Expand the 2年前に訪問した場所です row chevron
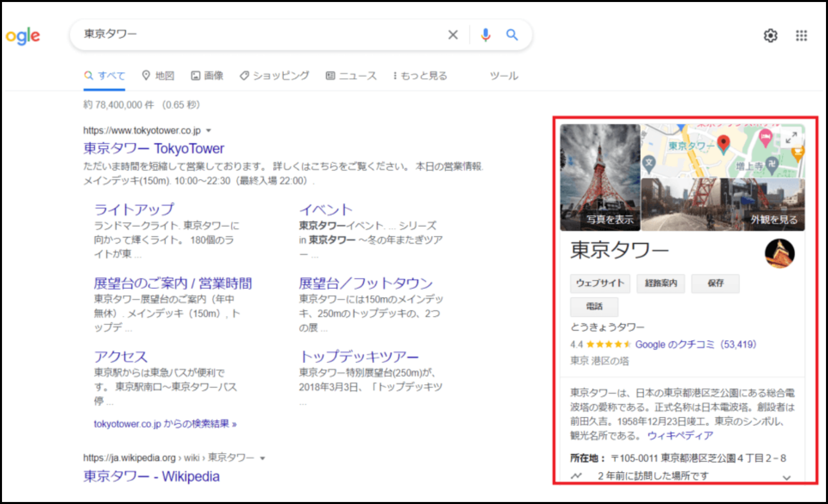The height and width of the screenshot is (504, 828). 786,477
